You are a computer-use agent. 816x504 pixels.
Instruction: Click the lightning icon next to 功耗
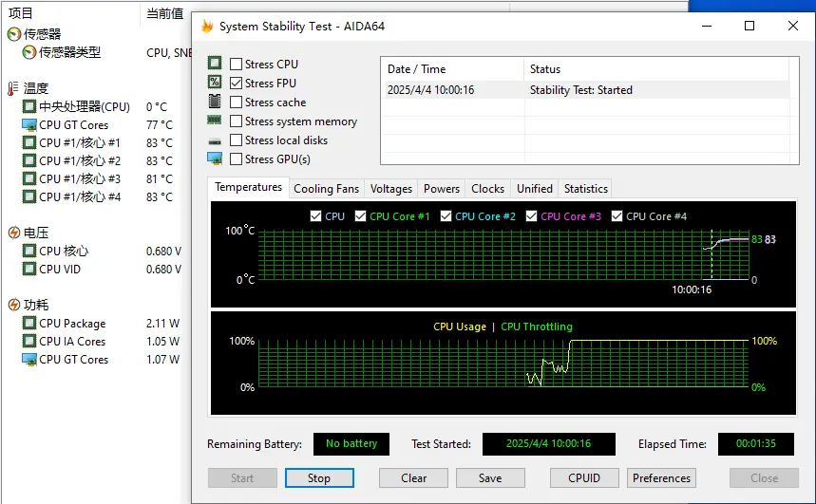click(14, 305)
